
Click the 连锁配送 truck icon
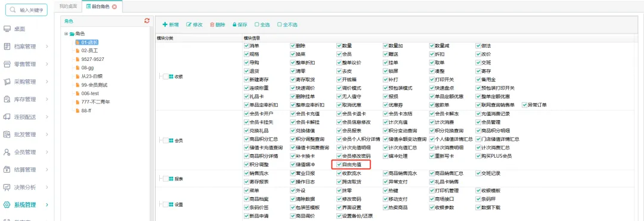coord(7,117)
